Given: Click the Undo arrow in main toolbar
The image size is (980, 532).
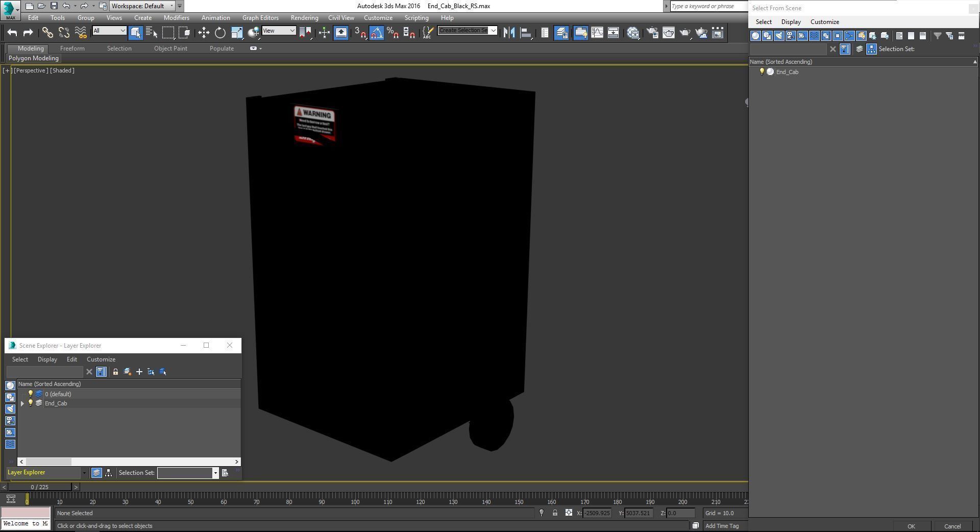Looking at the screenshot, I should pyautogui.click(x=12, y=33).
